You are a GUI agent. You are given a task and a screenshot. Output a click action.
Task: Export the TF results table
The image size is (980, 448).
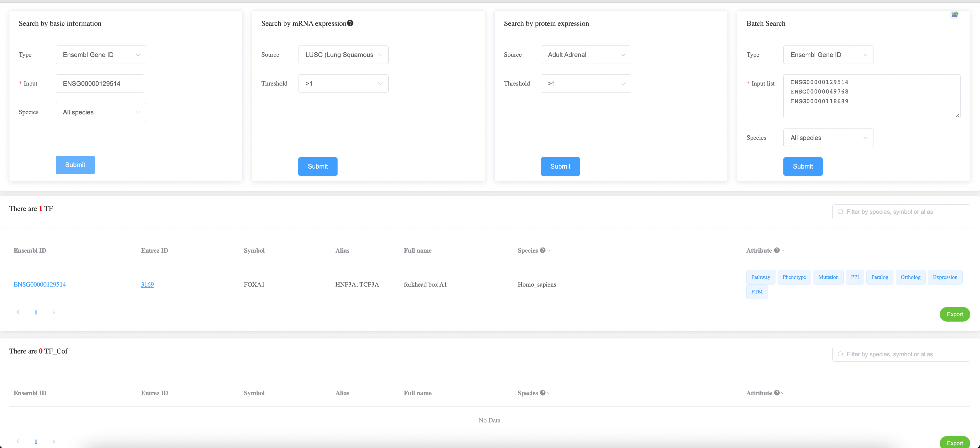[954, 314]
